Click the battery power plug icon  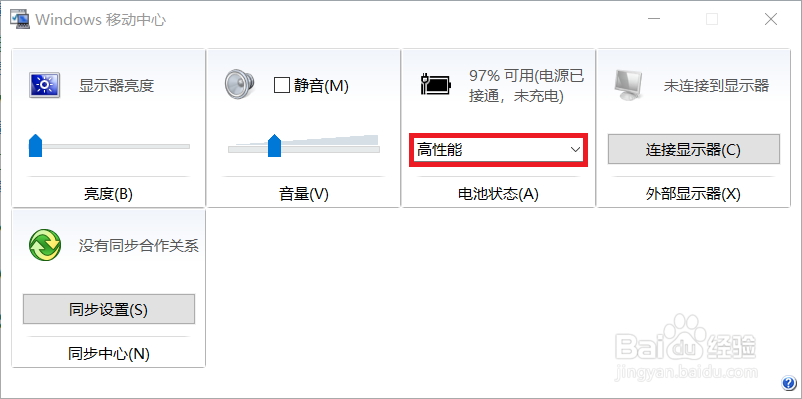coord(436,85)
